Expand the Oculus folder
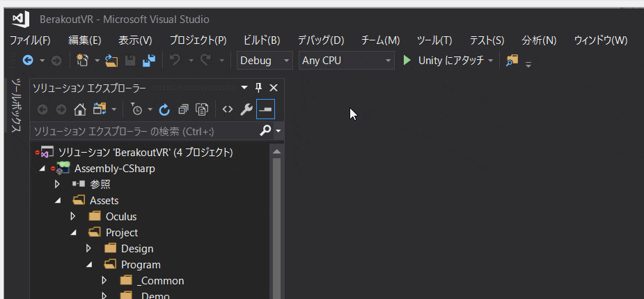Viewport: 644px width, 299px height. point(73,216)
